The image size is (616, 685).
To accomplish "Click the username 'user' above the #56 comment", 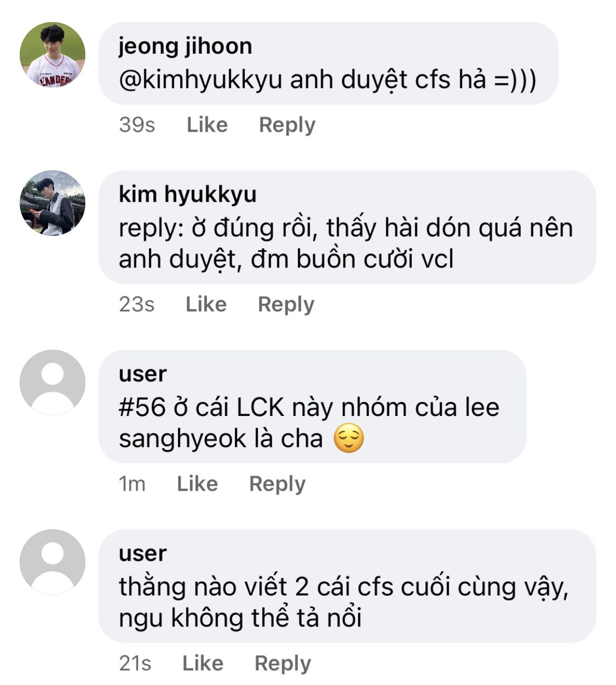I will coord(143,374).
